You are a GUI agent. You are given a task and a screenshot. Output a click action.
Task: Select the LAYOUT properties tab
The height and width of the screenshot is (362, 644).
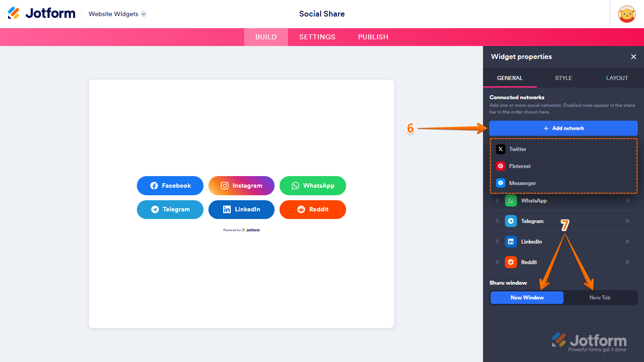coord(617,78)
